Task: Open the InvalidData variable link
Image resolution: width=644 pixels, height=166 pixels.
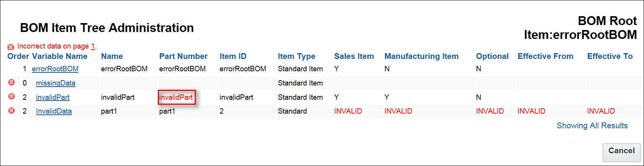Action: (54, 111)
